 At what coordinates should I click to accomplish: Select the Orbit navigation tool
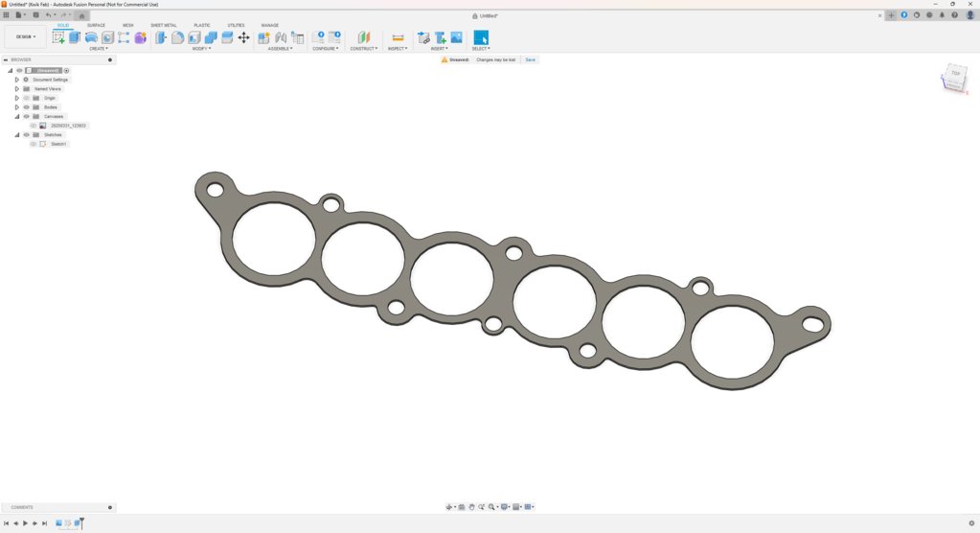click(x=448, y=507)
